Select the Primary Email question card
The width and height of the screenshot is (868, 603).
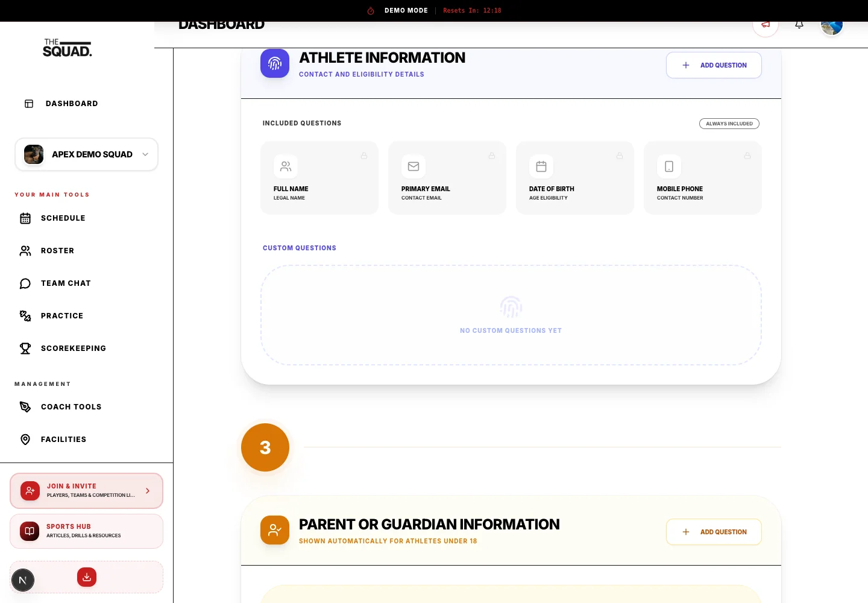(x=447, y=178)
